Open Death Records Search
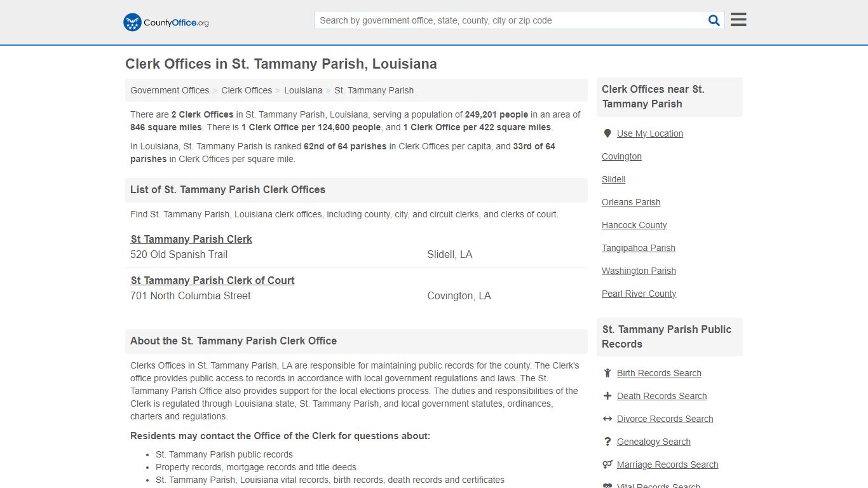The image size is (868, 488). click(661, 396)
